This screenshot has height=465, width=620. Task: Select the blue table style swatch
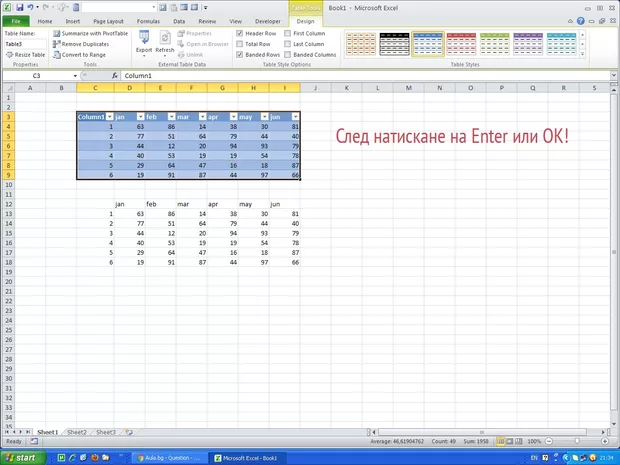(428, 41)
